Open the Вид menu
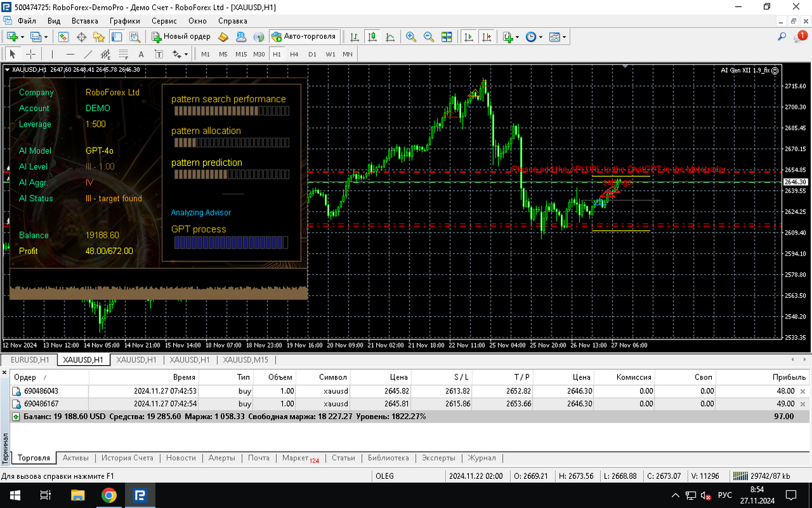Image resolution: width=812 pixels, height=508 pixels. click(54, 21)
